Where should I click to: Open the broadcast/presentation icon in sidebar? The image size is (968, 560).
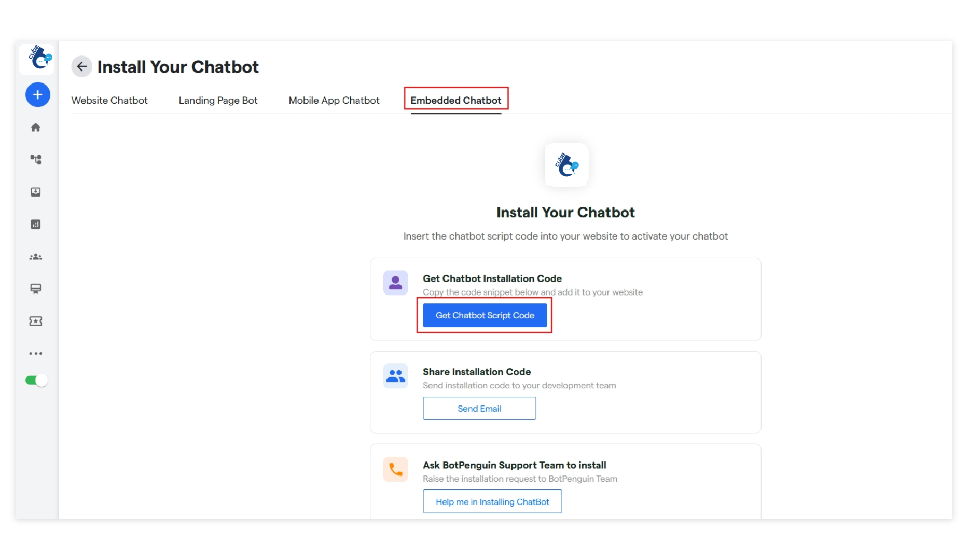coord(36,289)
